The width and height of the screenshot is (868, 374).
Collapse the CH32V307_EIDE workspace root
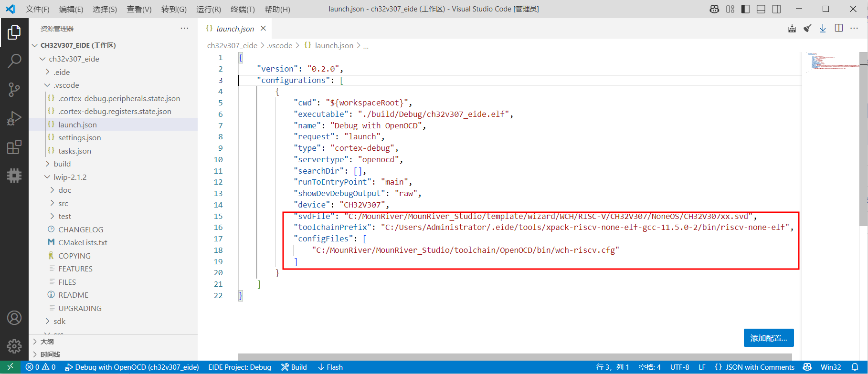[35, 45]
